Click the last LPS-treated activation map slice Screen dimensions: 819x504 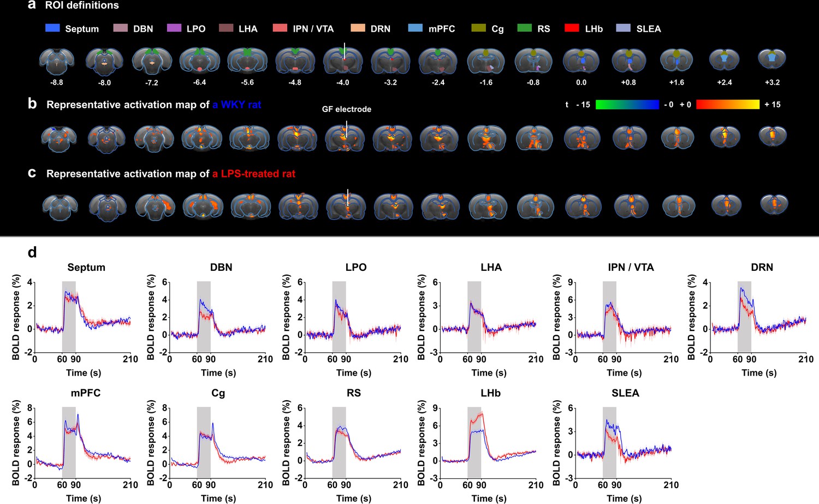point(774,204)
